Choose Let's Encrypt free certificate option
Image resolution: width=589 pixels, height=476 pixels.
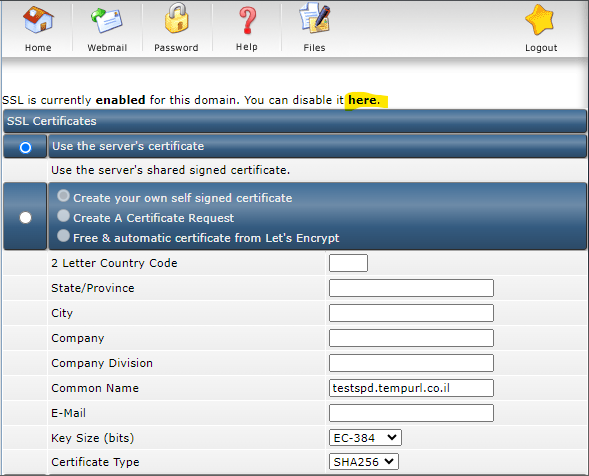pyautogui.click(x=63, y=236)
